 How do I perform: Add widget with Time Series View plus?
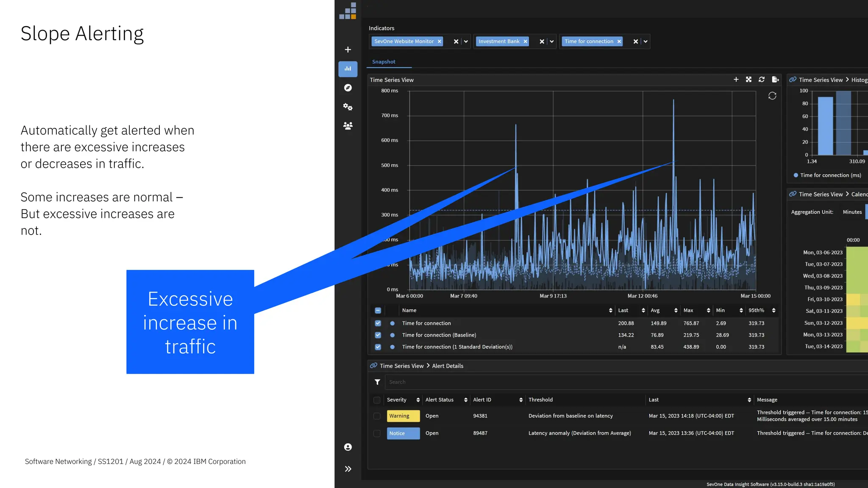(x=736, y=80)
